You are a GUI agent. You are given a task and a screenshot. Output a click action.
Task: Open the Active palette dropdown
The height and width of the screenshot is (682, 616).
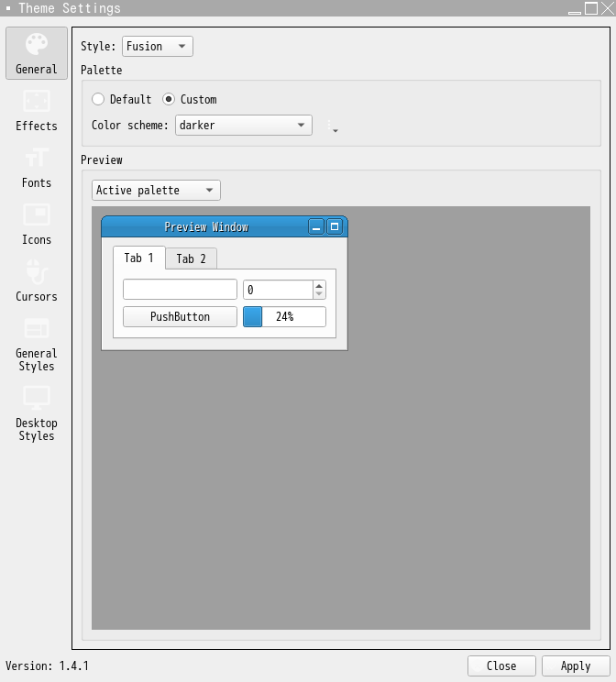156,190
